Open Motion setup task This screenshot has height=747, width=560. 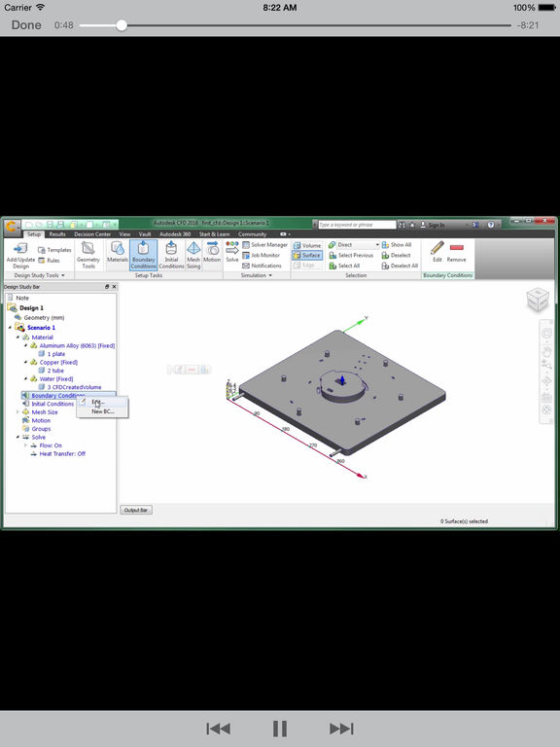(x=212, y=253)
